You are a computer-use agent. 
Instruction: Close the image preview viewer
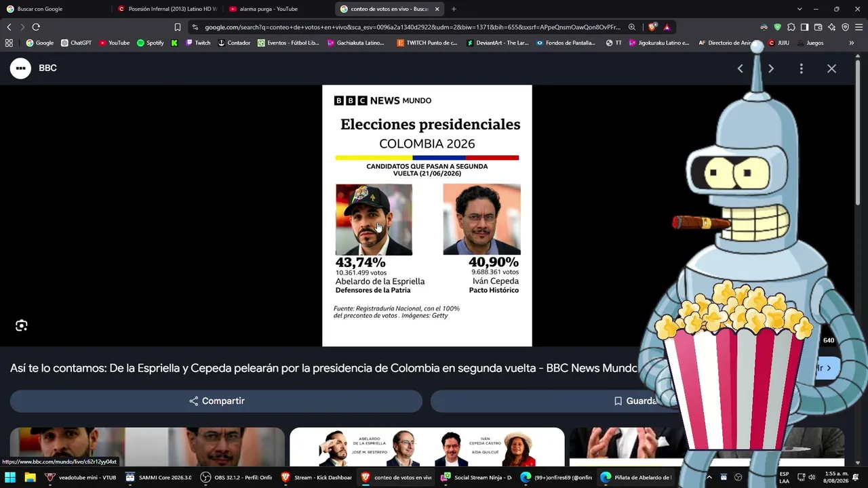[831, 68]
